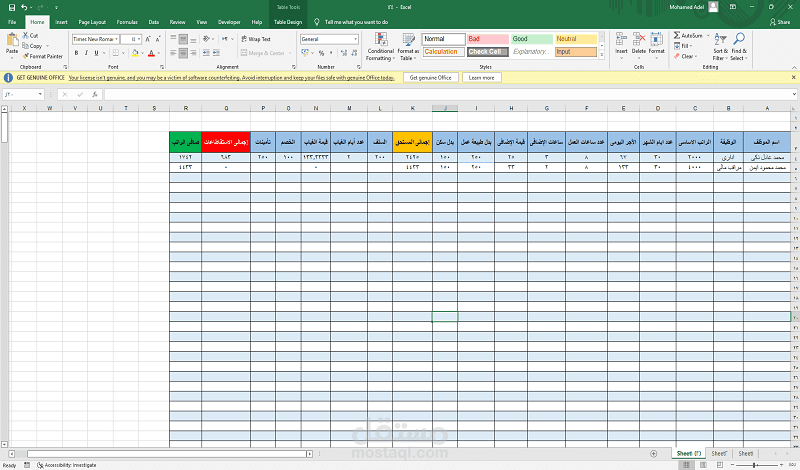800x470 pixels.
Task: Open the Developer tab
Action: 229,22
